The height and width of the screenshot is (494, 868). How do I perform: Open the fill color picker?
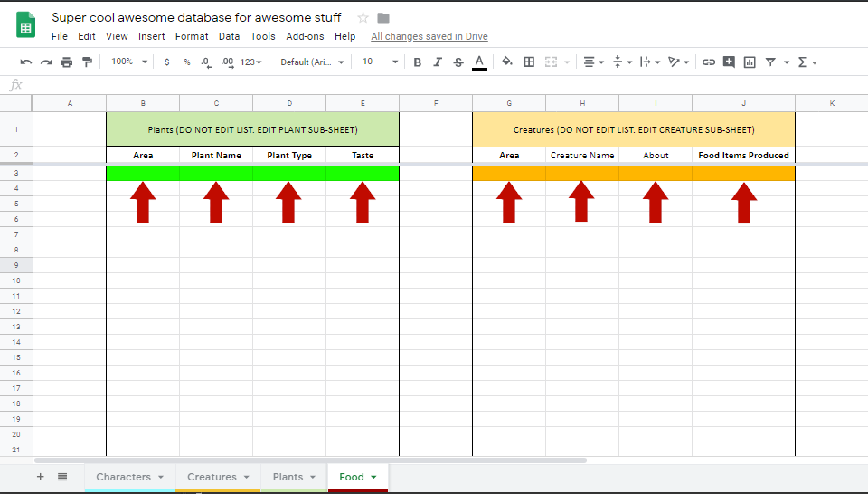tap(506, 62)
